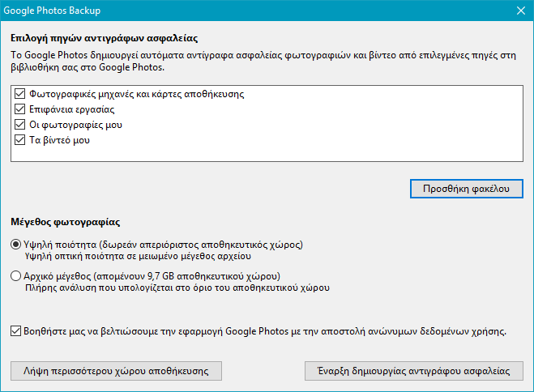This screenshot has width=534, height=392.
Task: Click the 'Επιλογή πηγών αντιγράφων ασφαλείας' heading
Action: [105, 38]
